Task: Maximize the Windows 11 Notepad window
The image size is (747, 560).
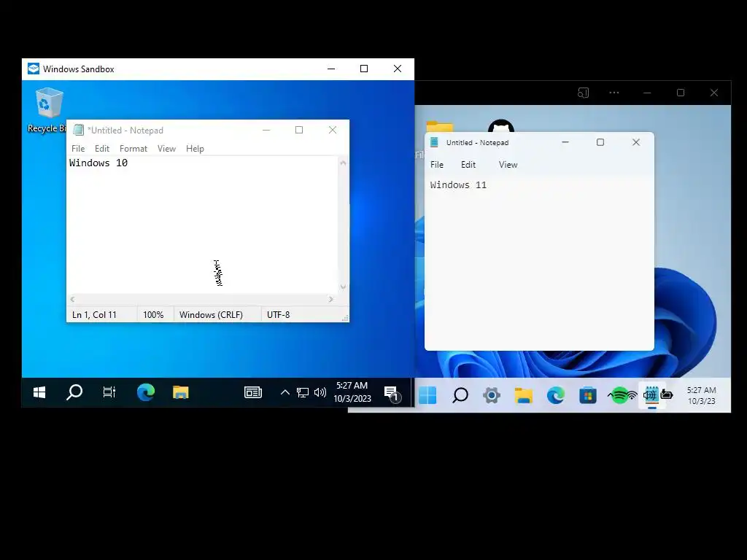Action: point(600,142)
